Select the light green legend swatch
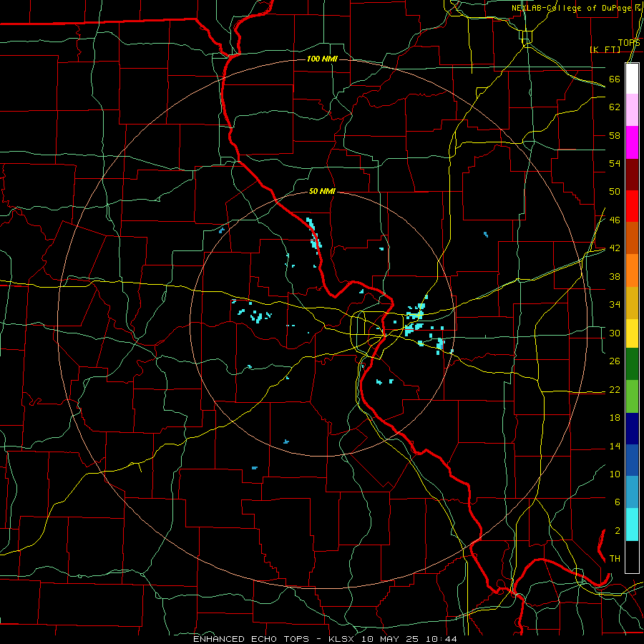Screen dimensions: 644x644 click(632, 396)
